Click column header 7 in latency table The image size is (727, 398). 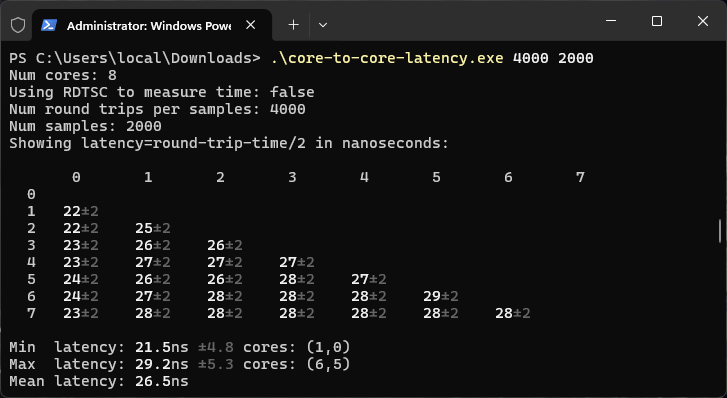[x=580, y=177]
